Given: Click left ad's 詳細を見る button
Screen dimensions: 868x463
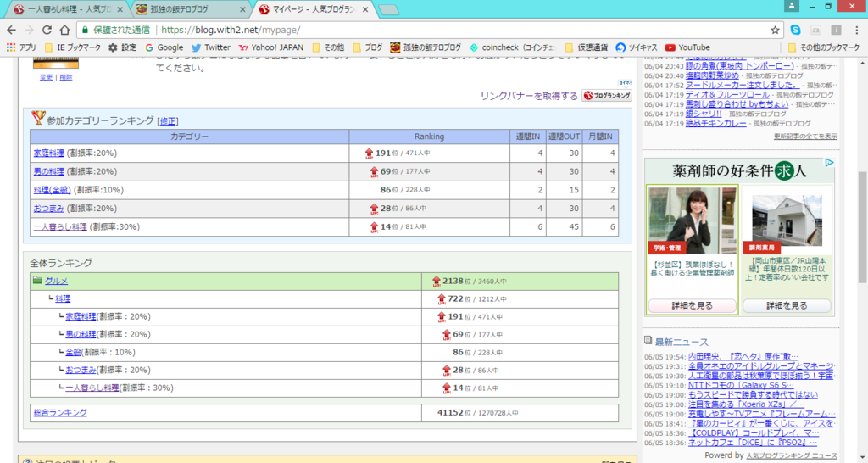Looking at the screenshot, I should point(692,305).
